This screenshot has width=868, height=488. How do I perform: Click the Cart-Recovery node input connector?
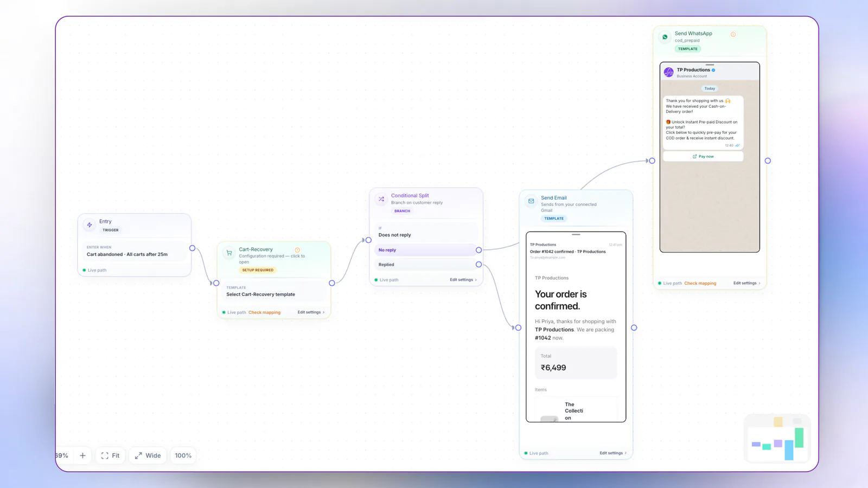216,283
